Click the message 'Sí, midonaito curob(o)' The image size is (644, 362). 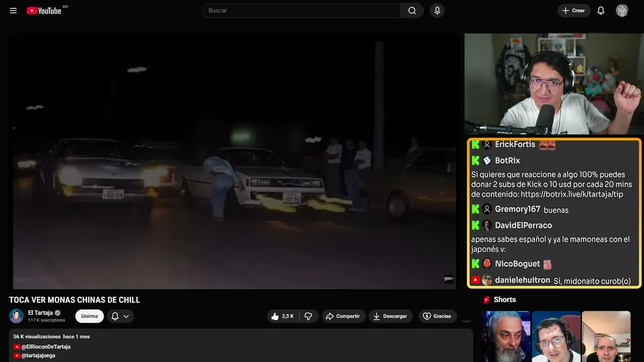[592, 281]
